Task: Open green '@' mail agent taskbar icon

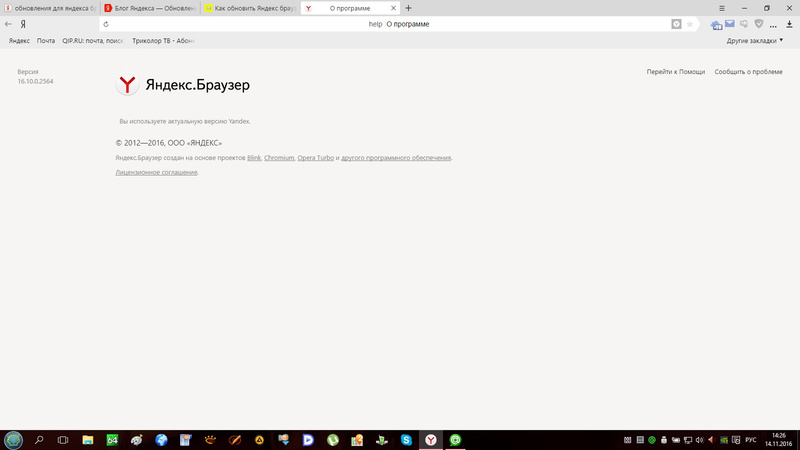Action: click(x=455, y=440)
